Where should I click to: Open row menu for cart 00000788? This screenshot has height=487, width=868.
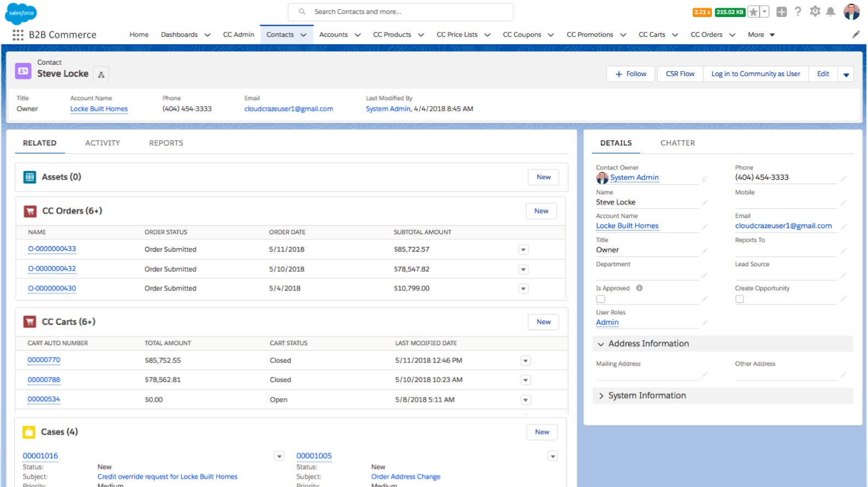(526, 380)
